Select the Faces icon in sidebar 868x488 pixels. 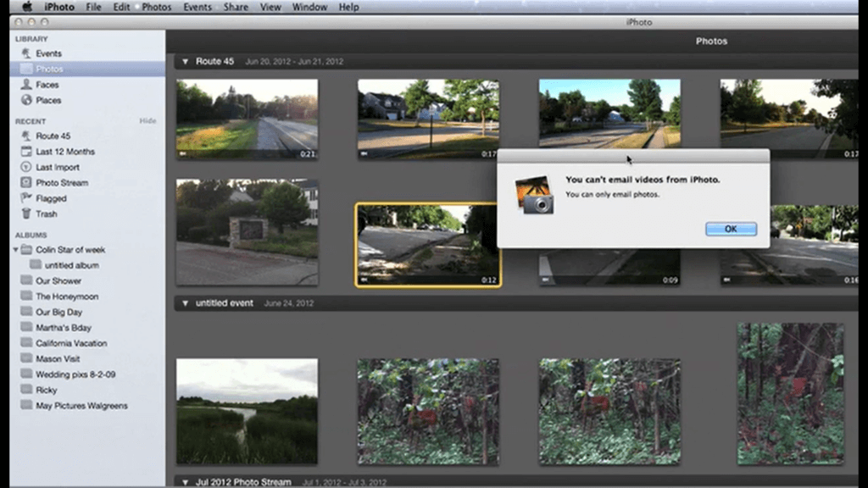(x=26, y=85)
